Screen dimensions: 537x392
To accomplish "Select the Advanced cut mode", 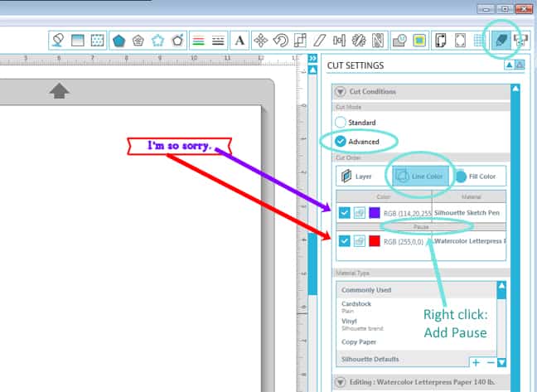I will (341, 142).
